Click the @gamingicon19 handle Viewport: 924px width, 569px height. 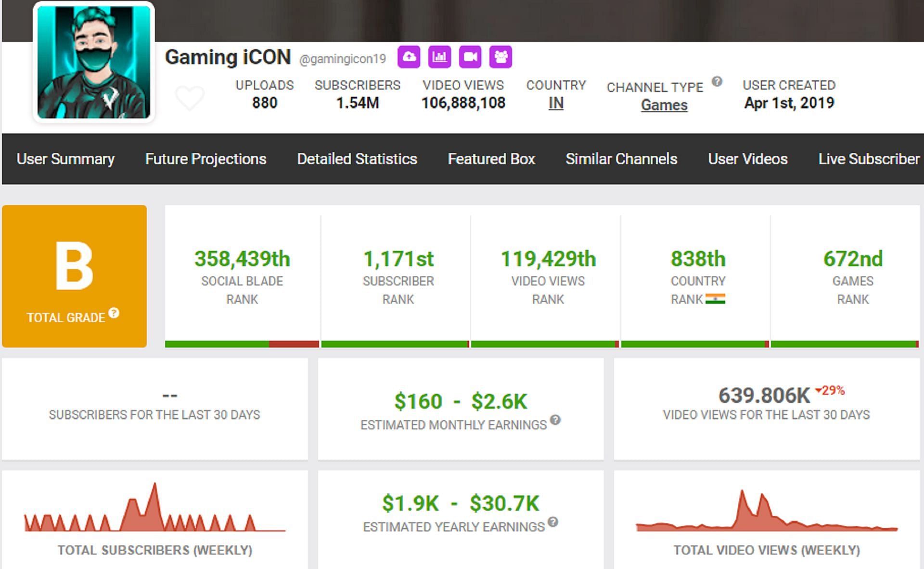tap(343, 59)
